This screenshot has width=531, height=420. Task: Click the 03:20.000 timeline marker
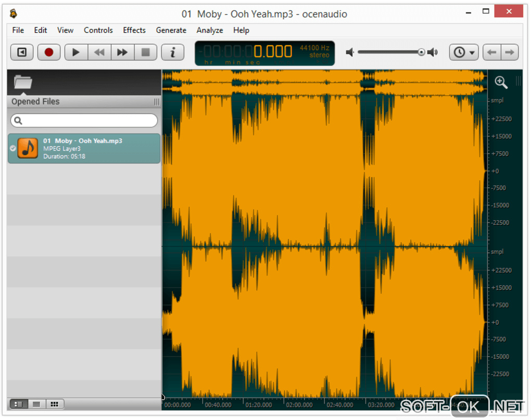coord(381,405)
